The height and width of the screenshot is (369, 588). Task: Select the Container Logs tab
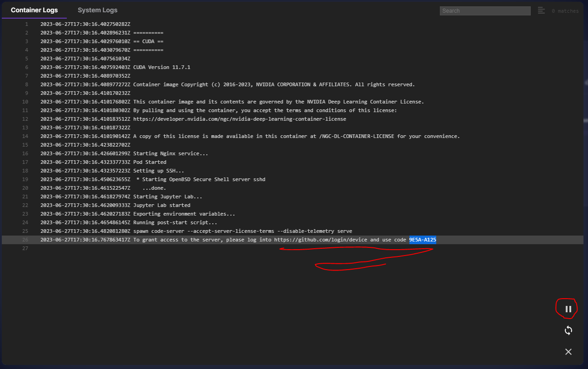click(34, 10)
